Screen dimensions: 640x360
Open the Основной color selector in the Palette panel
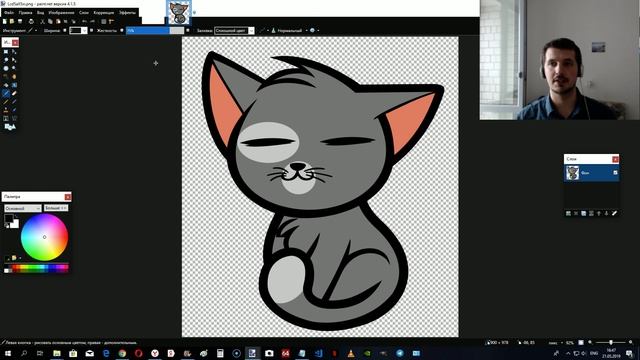23,208
